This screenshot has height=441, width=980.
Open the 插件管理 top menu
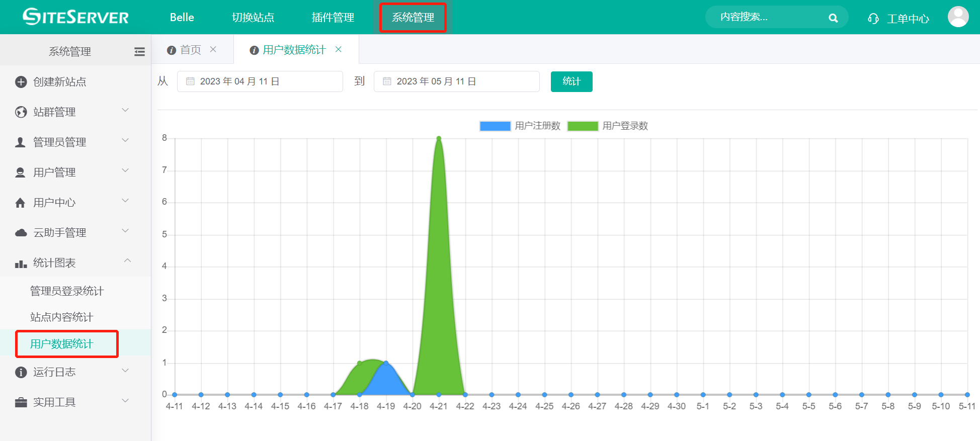click(x=333, y=18)
